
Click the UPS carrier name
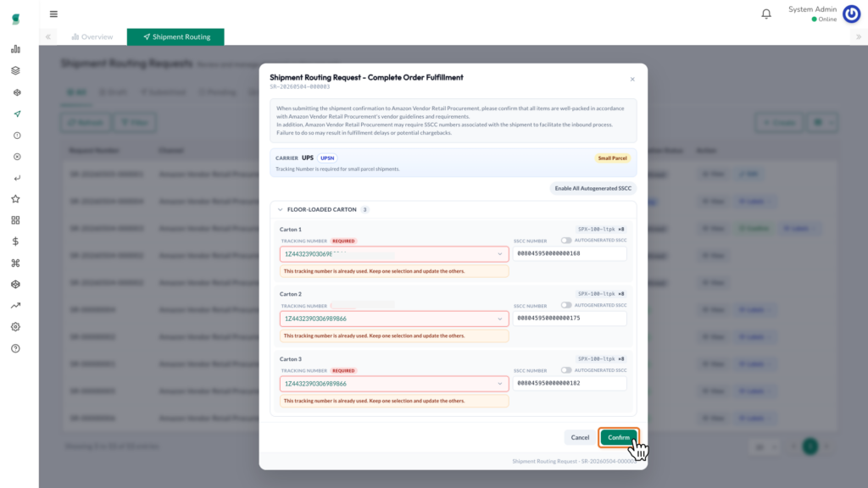pyautogui.click(x=307, y=158)
